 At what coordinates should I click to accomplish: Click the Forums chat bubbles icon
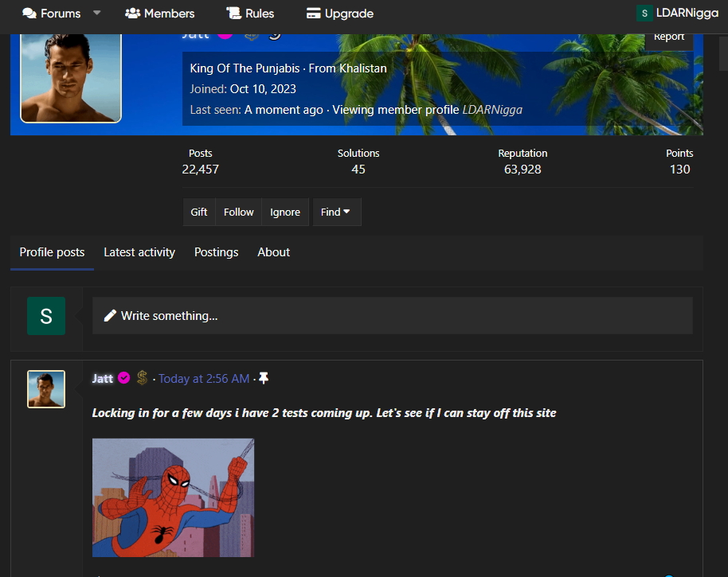point(29,14)
